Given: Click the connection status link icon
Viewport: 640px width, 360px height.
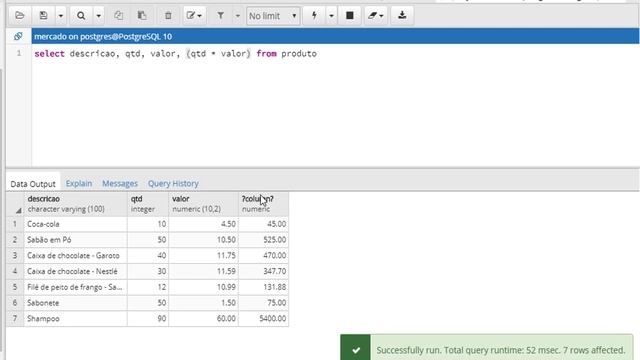Looking at the screenshot, I should (18, 36).
